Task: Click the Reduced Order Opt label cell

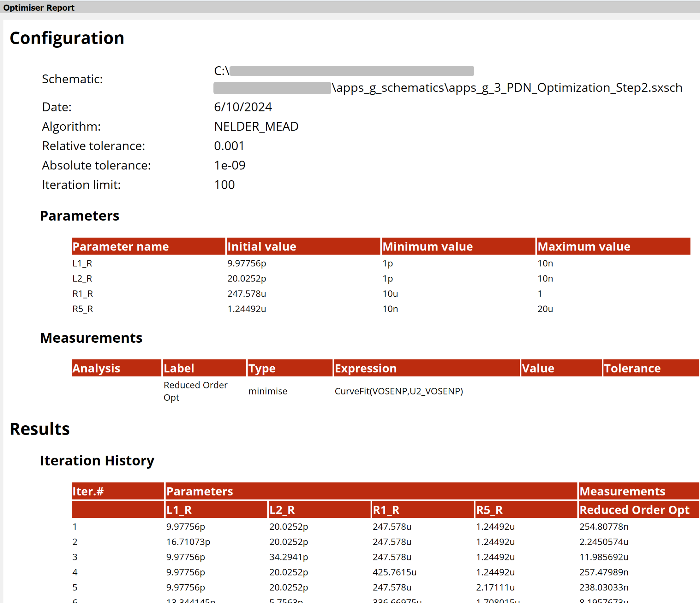Action: 195,391
